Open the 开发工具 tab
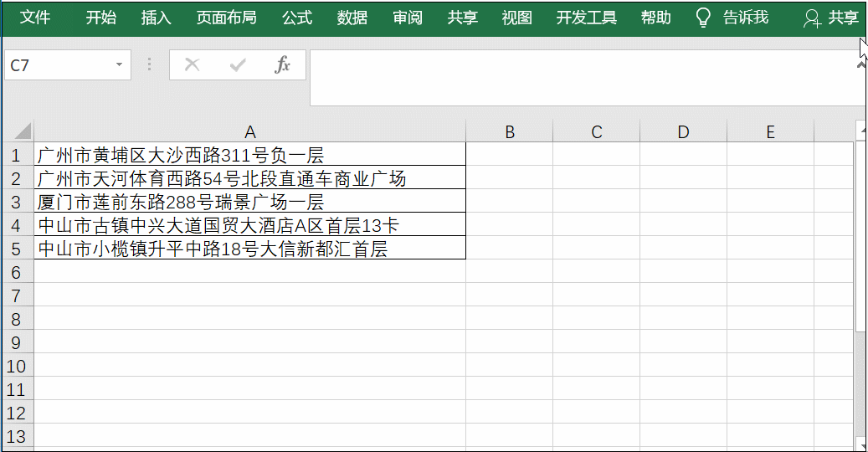Viewport: 868px width, 452px height. coord(586,18)
